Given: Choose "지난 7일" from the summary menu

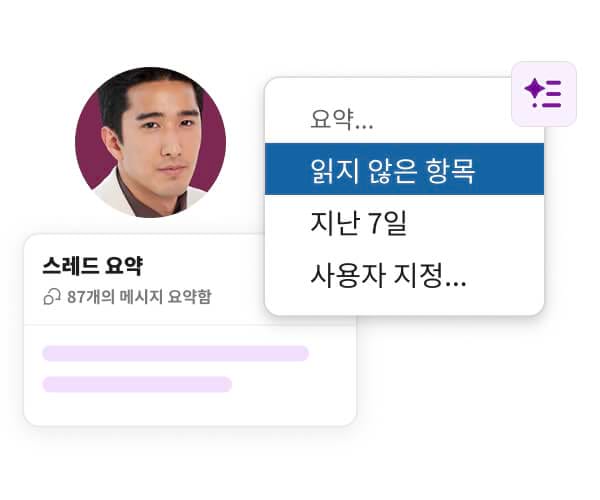Looking at the screenshot, I should pyautogui.click(x=359, y=222).
